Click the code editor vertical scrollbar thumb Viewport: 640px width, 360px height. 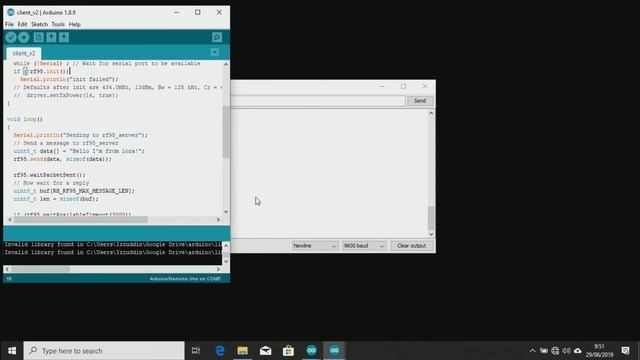pos(226,131)
